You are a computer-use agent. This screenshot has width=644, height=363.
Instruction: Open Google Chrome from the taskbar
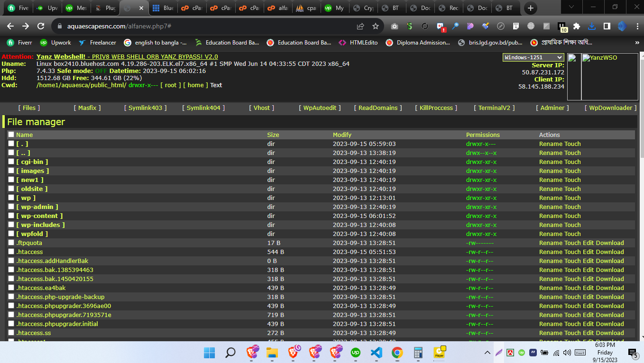click(x=397, y=353)
